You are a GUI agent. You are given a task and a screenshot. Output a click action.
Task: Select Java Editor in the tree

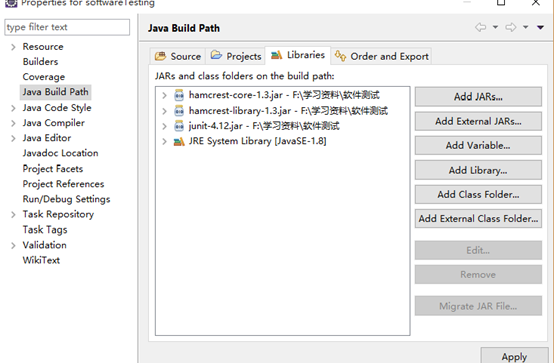point(47,138)
